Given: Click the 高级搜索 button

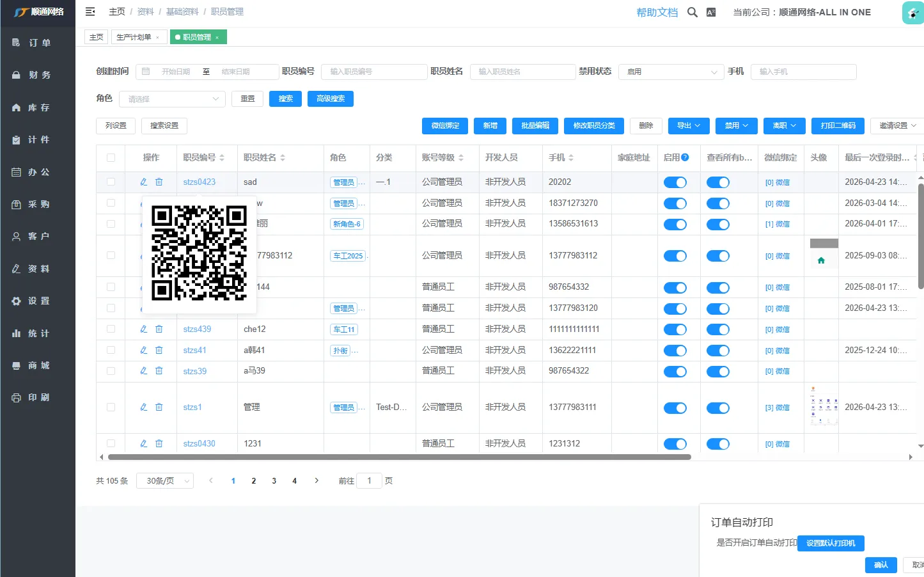Looking at the screenshot, I should (331, 99).
